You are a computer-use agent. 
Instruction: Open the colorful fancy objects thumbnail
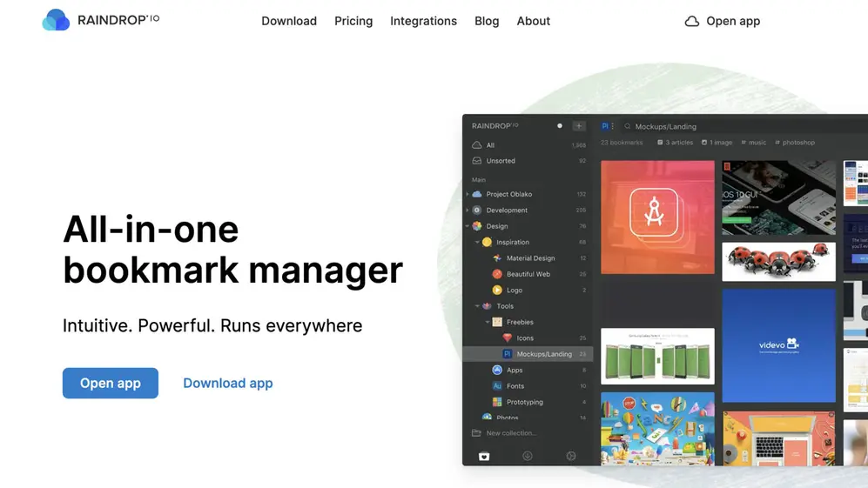[x=657, y=430]
